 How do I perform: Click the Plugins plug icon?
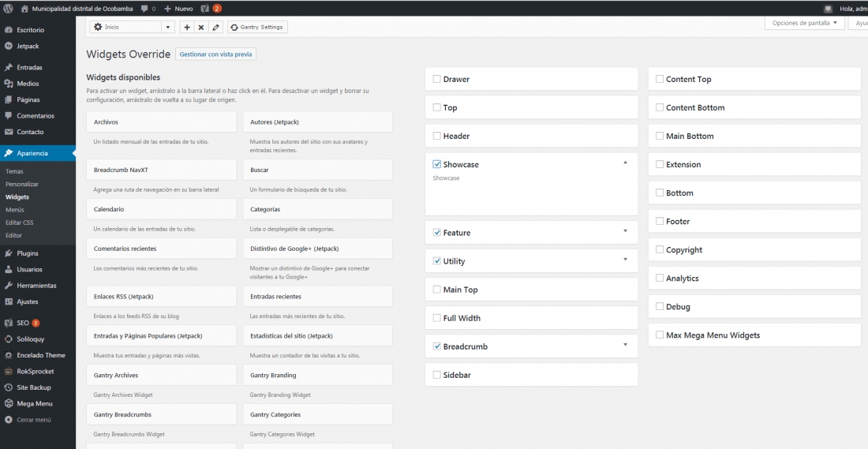(x=9, y=253)
